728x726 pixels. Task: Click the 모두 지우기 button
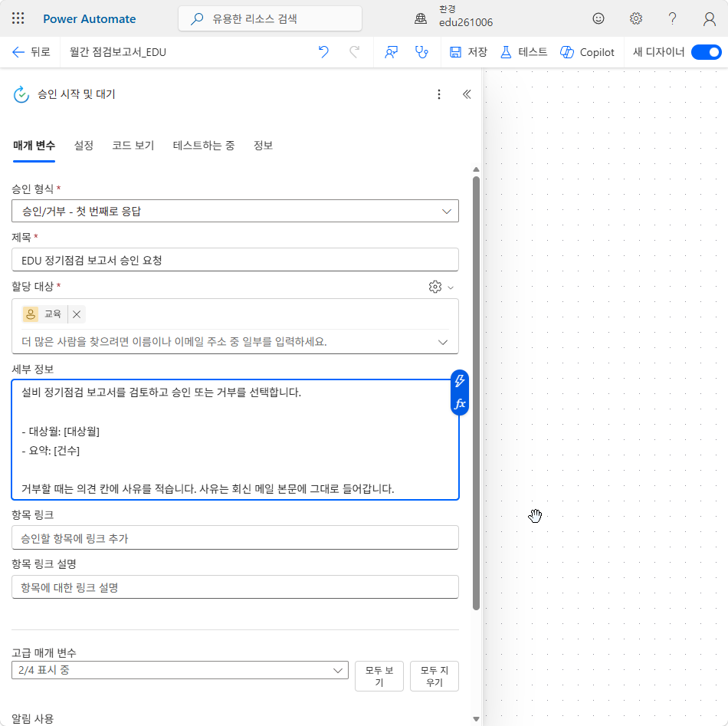[434, 676]
